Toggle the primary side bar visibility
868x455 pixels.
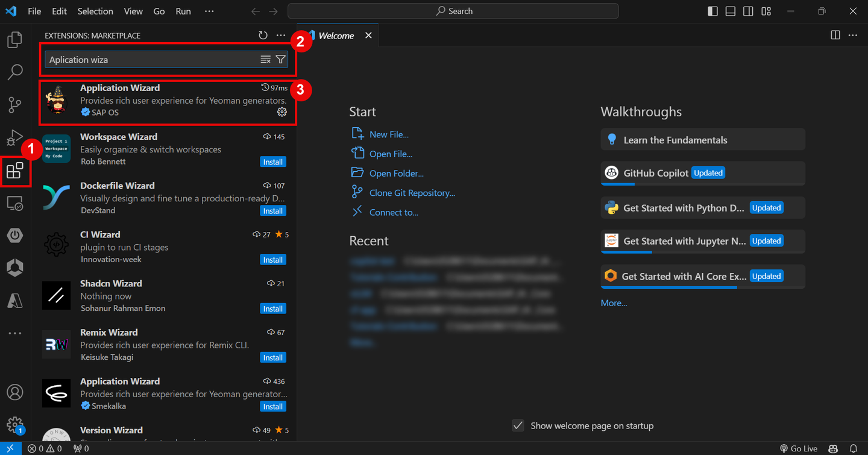(x=712, y=11)
